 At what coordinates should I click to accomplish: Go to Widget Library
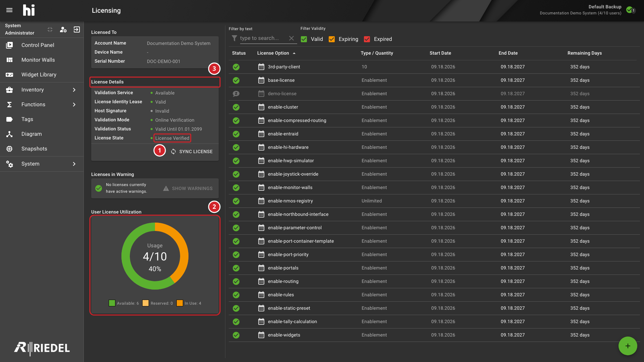coord(42,74)
